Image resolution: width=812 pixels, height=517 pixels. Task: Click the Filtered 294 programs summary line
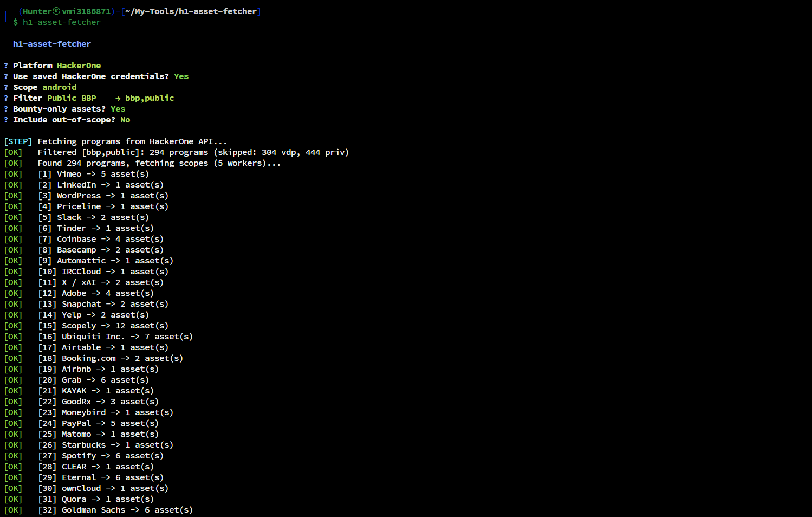(x=193, y=152)
